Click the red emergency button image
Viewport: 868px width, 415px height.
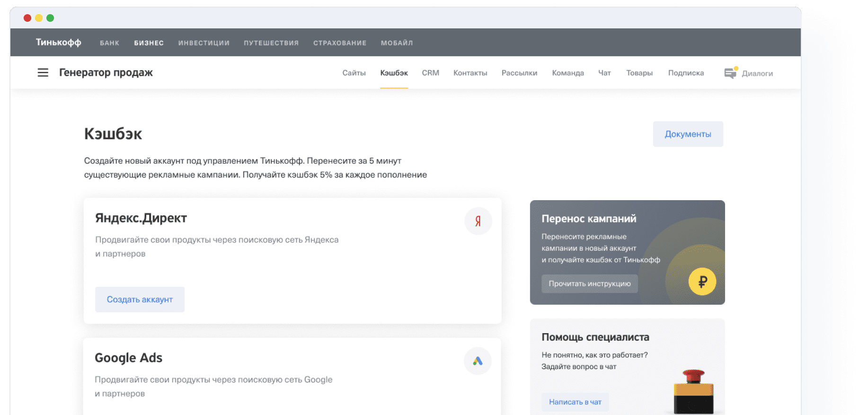(x=694, y=391)
